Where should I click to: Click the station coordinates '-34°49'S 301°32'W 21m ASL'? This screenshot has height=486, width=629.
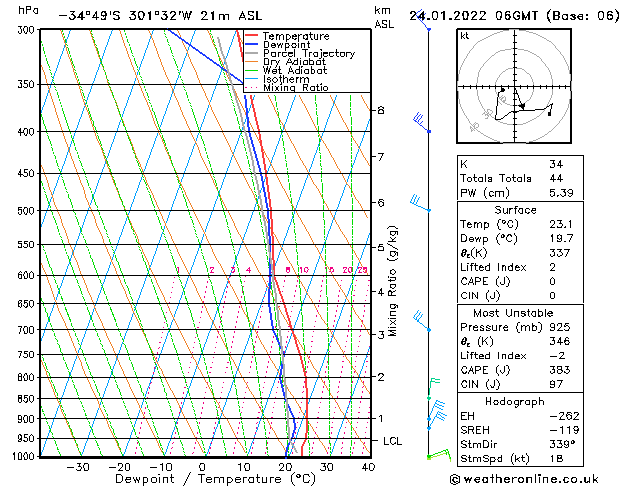click(160, 16)
